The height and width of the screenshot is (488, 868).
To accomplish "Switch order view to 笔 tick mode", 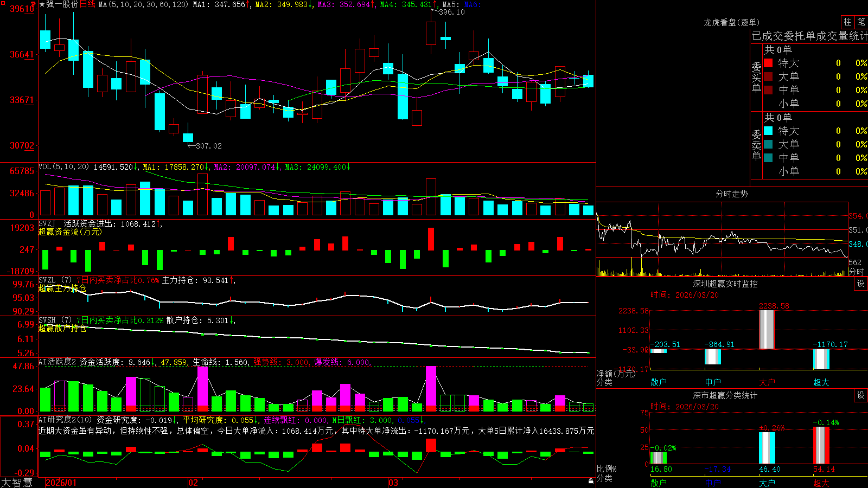I will [861, 22].
